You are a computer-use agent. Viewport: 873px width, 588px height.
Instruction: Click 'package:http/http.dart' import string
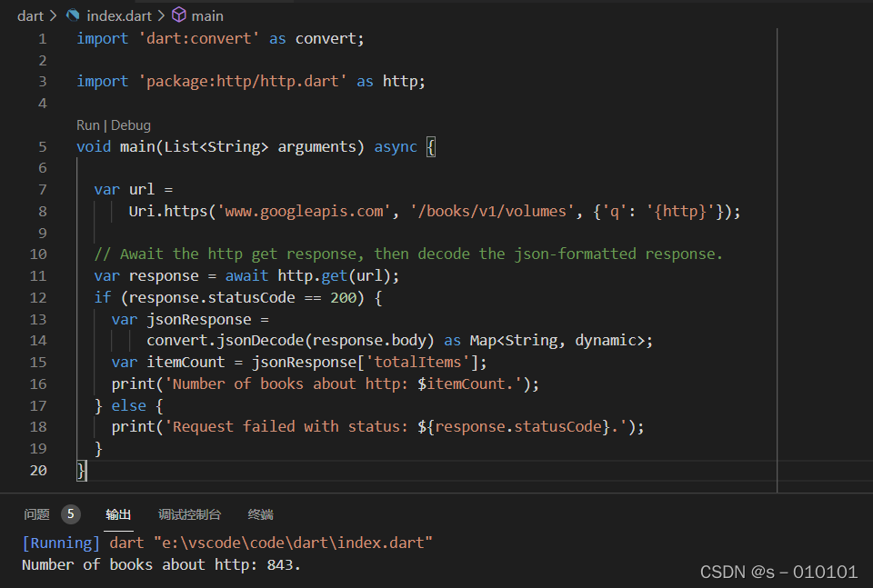[x=242, y=81]
